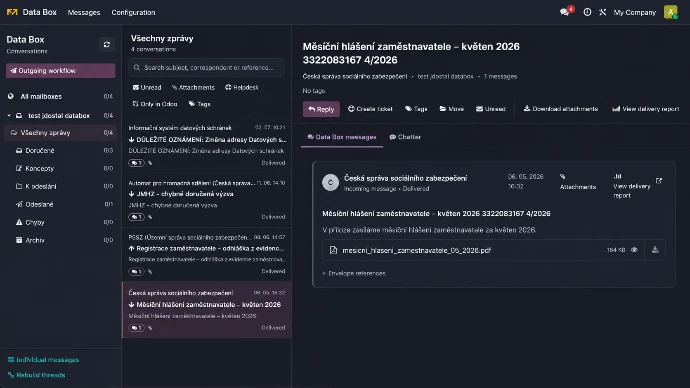Toggle the Helpdesk filter
Screen dimensions: 690x388
point(242,88)
